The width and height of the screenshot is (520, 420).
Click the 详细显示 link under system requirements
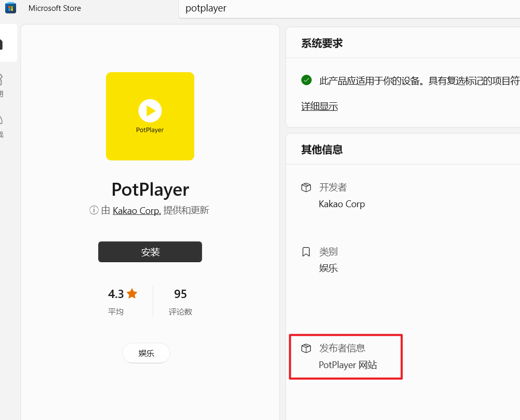pyautogui.click(x=319, y=106)
